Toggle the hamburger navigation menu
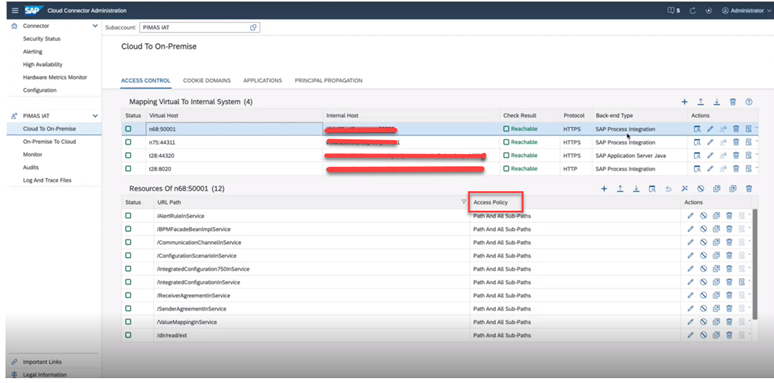Screen dimensions: 774x383 [x=15, y=10]
